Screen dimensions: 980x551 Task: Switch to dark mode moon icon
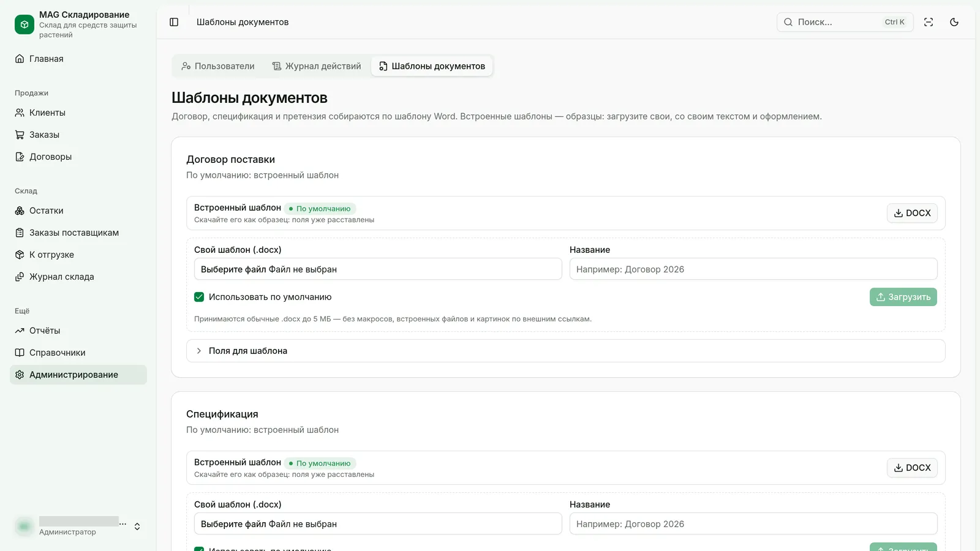954,22
